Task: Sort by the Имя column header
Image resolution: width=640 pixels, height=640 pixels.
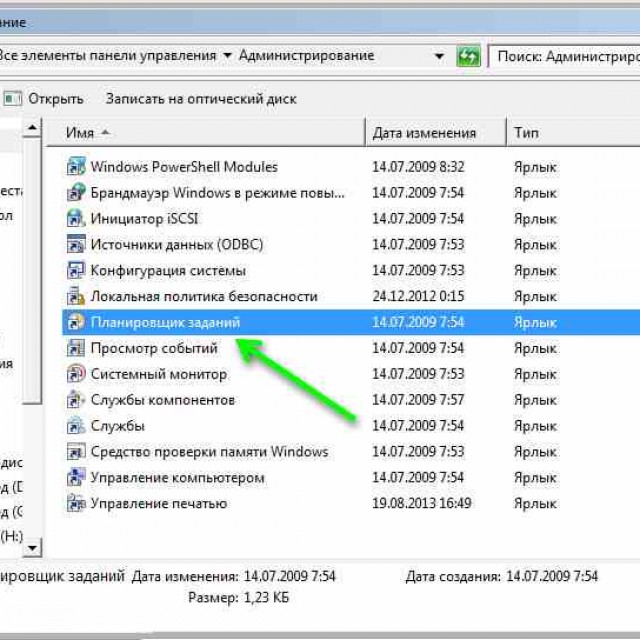Action: tap(206, 133)
